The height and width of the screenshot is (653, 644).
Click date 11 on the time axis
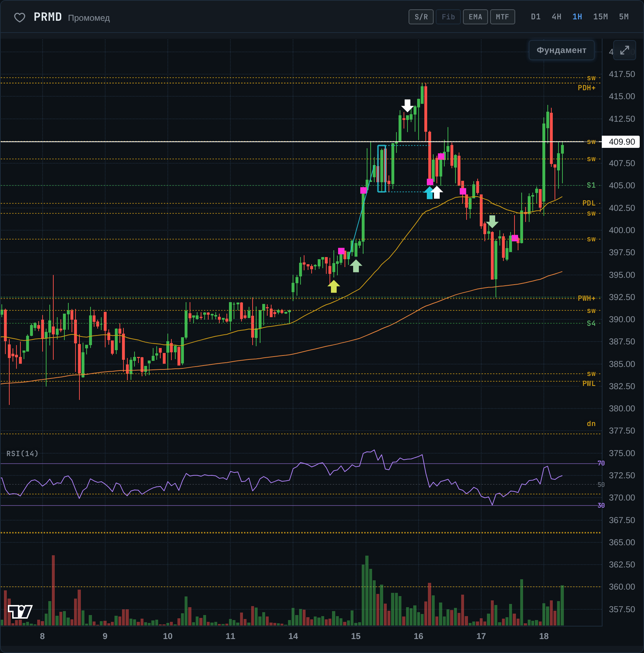pos(230,636)
